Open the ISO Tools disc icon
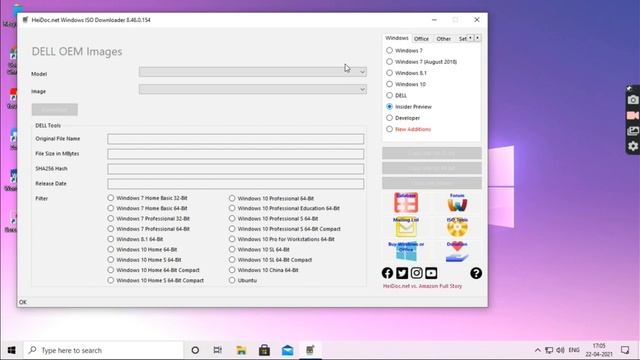Image resolution: width=640 pixels, height=360 pixels. click(x=457, y=227)
